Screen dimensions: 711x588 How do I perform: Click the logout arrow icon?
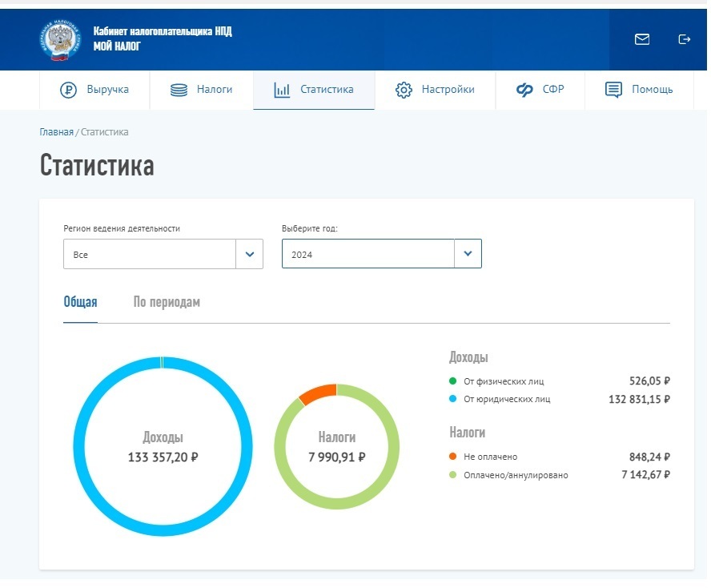click(x=684, y=39)
